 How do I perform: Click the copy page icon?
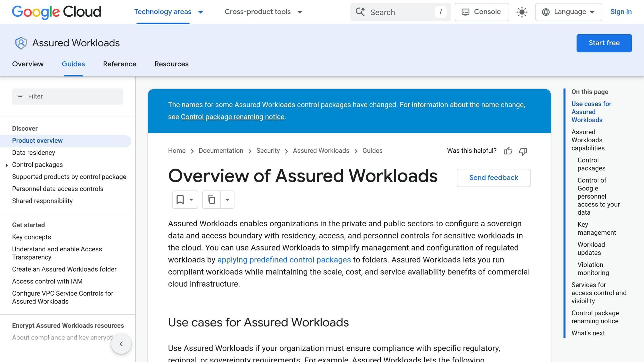pos(211,200)
